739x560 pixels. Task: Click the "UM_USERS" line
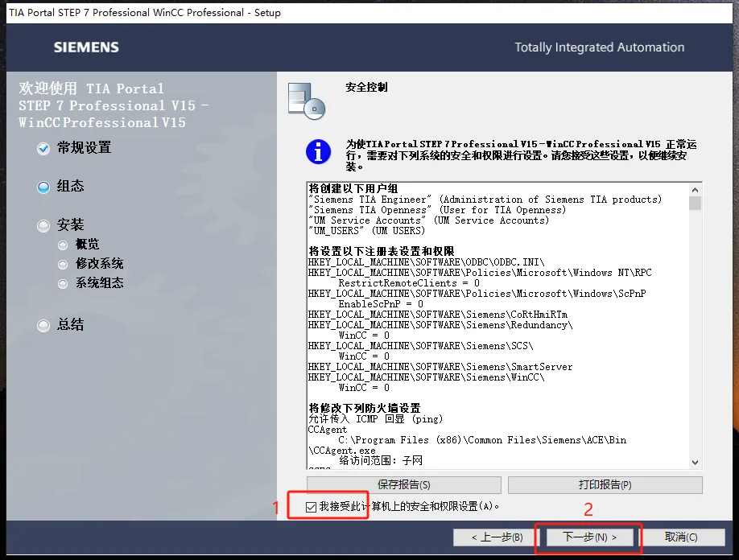[x=366, y=230]
